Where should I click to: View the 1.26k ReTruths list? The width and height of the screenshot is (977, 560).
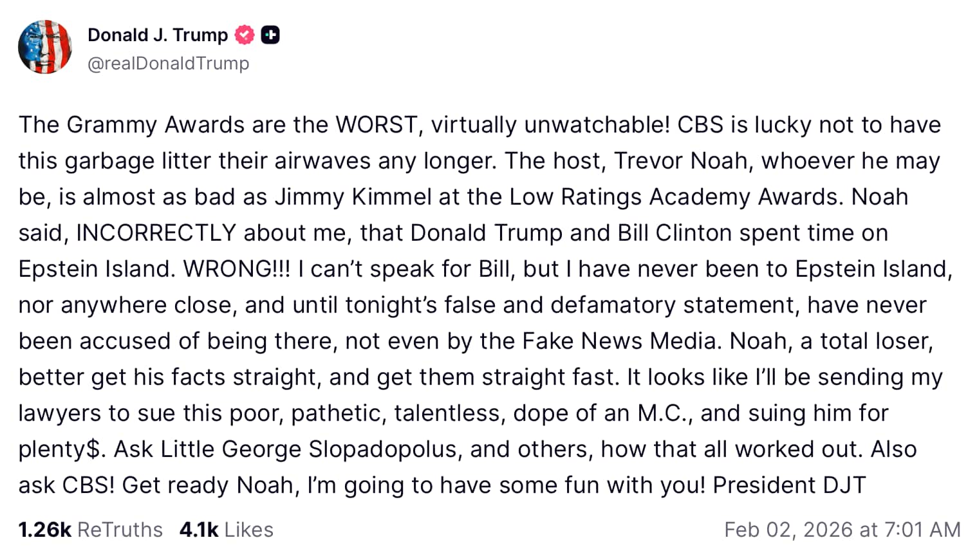[91, 530]
